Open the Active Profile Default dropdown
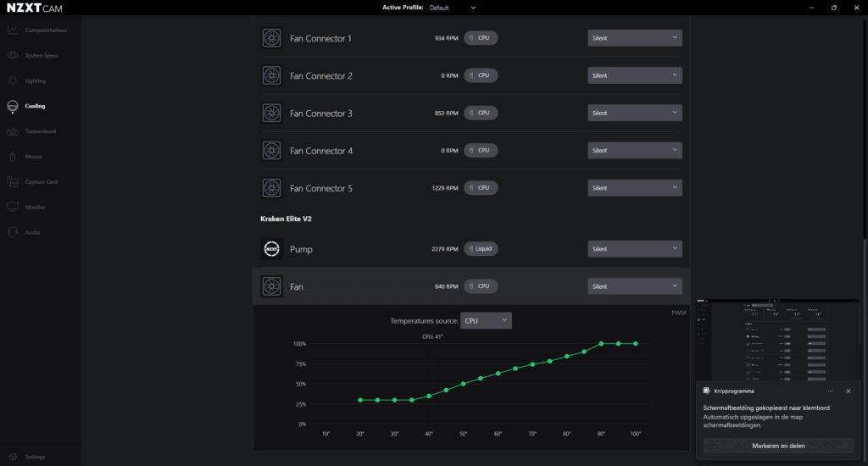 click(453, 8)
